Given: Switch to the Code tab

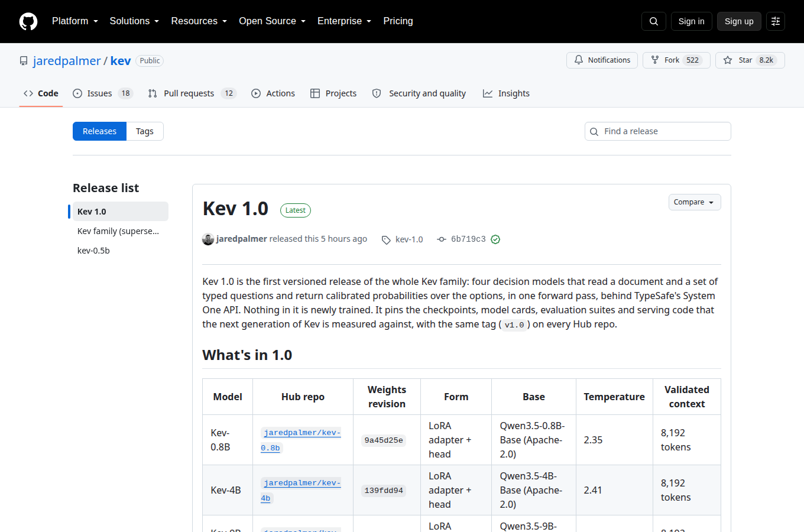Looking at the screenshot, I should 41,93.
